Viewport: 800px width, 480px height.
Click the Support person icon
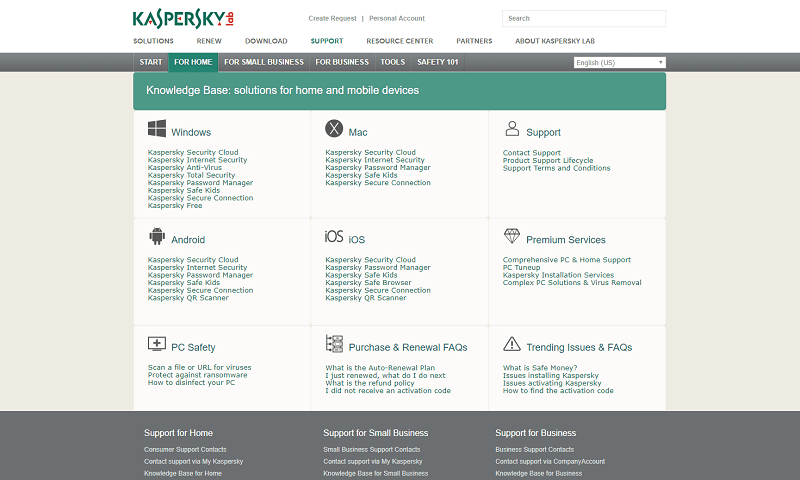pos(512,129)
